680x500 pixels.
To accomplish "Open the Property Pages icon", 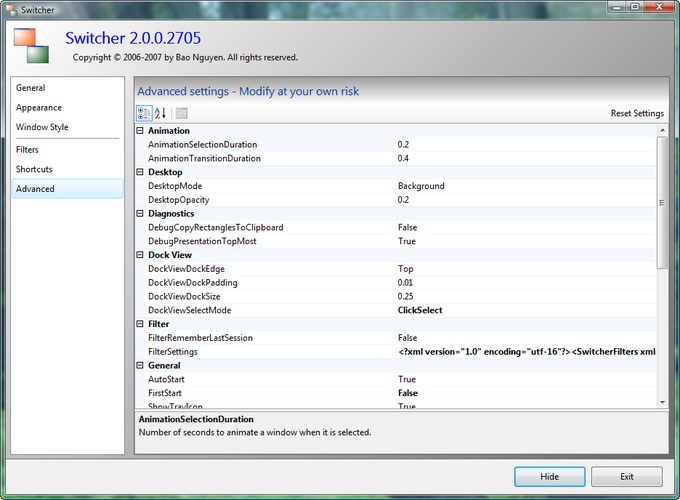I will tap(182, 113).
